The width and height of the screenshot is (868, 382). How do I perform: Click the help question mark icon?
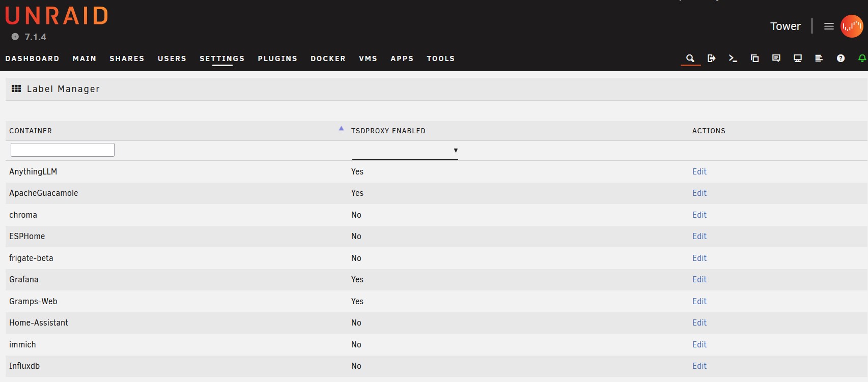(x=841, y=58)
